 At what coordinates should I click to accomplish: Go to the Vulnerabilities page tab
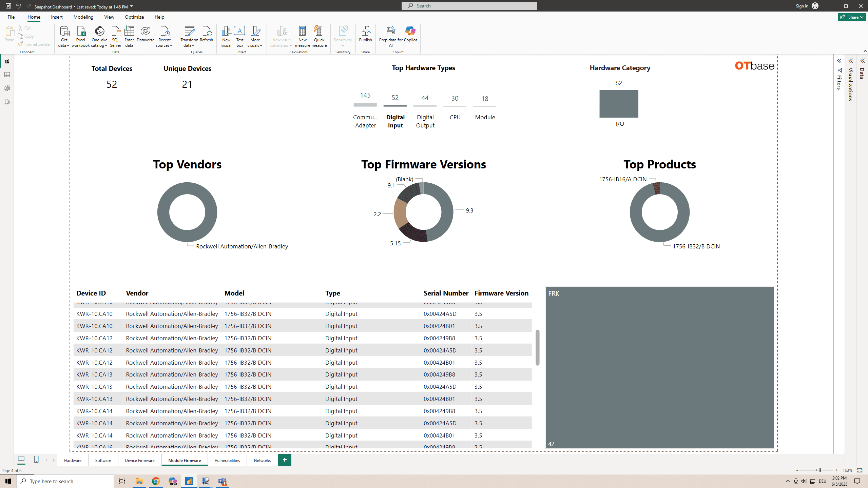pos(227,460)
